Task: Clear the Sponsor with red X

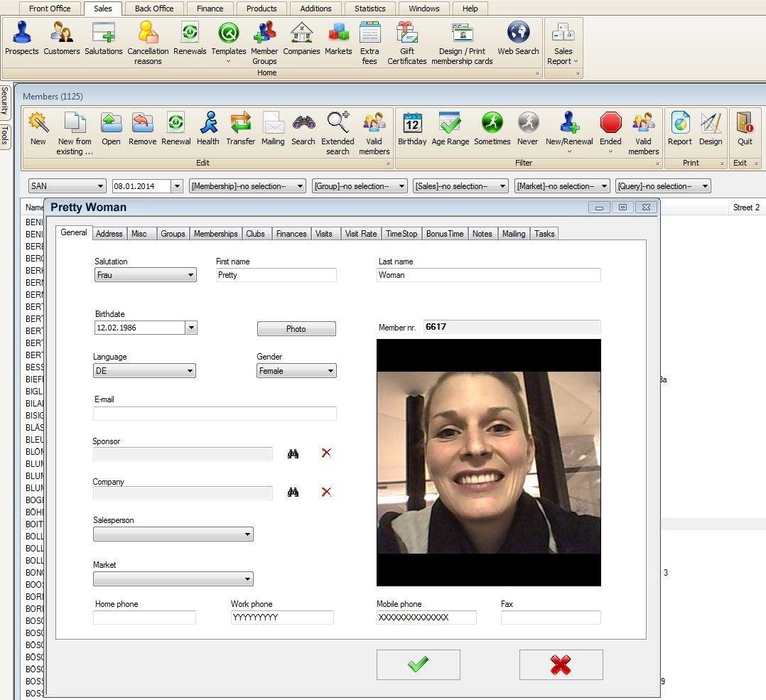Action: 326,453
